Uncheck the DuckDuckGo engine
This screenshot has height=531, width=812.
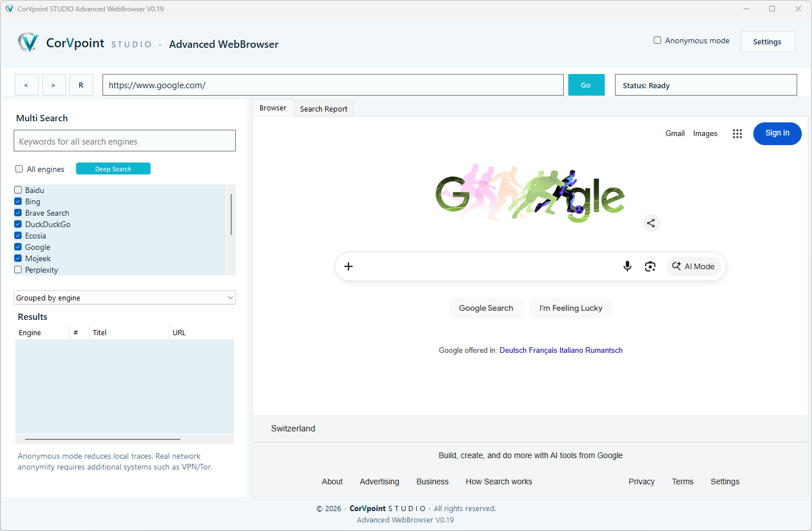[x=18, y=224]
